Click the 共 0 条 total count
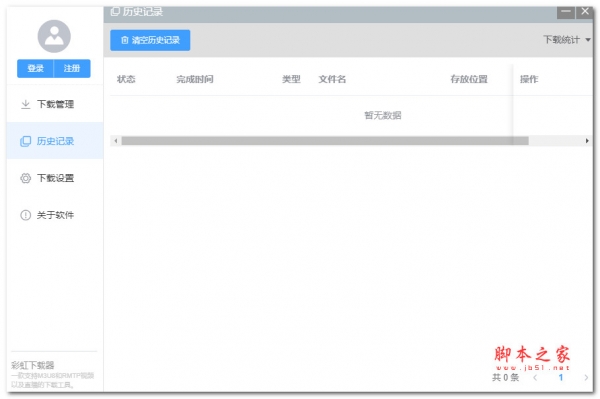600x399 pixels. [x=505, y=378]
